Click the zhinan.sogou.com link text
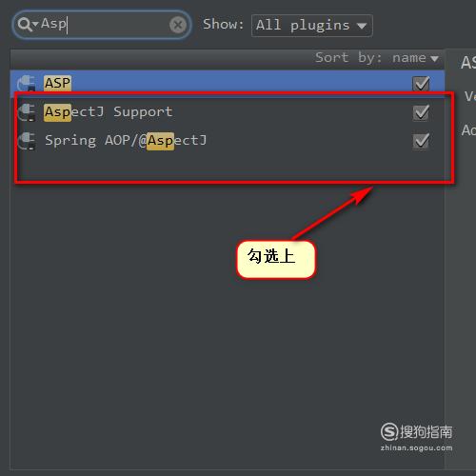476x476 pixels. click(x=416, y=447)
